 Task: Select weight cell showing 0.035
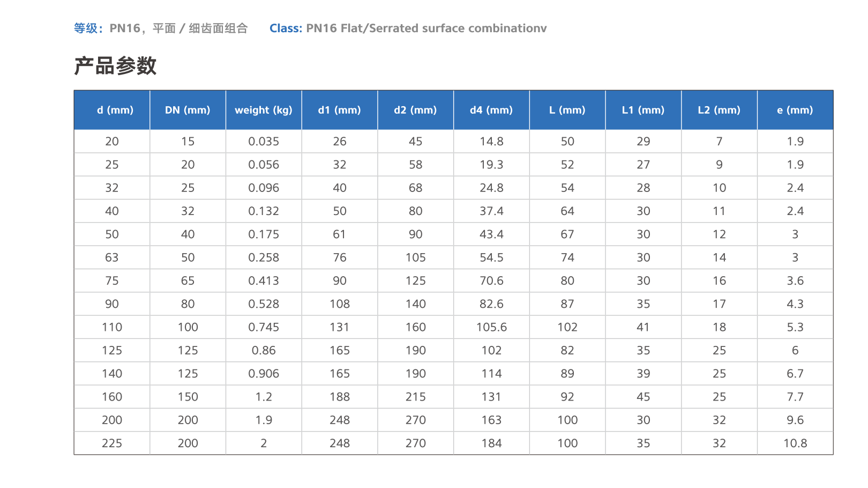(264, 142)
